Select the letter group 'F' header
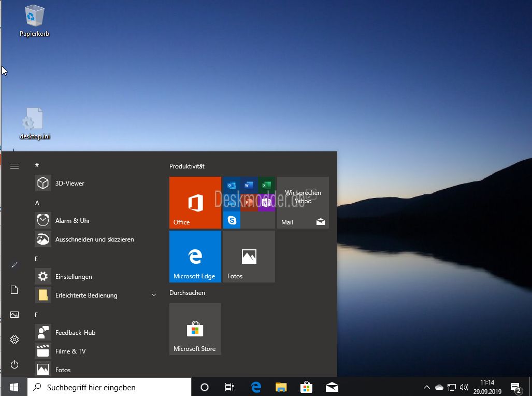 [x=36, y=315]
